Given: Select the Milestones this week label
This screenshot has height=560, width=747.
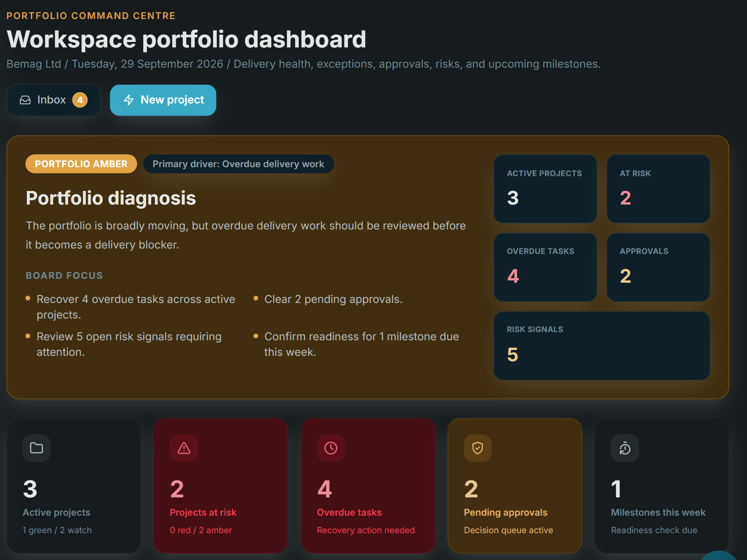Looking at the screenshot, I should coord(658,513).
